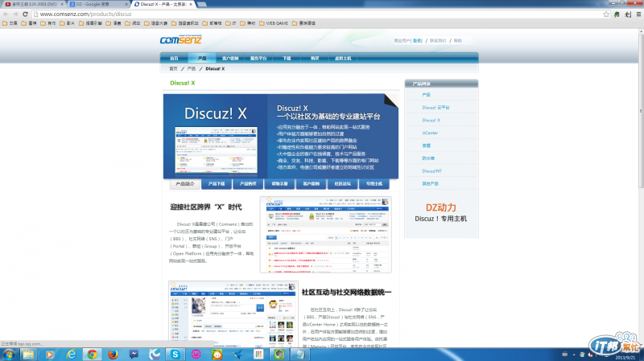Click the forum screenshot next to the intro paragraph
The width and height of the screenshot is (644, 361).
pyautogui.click(x=326, y=235)
